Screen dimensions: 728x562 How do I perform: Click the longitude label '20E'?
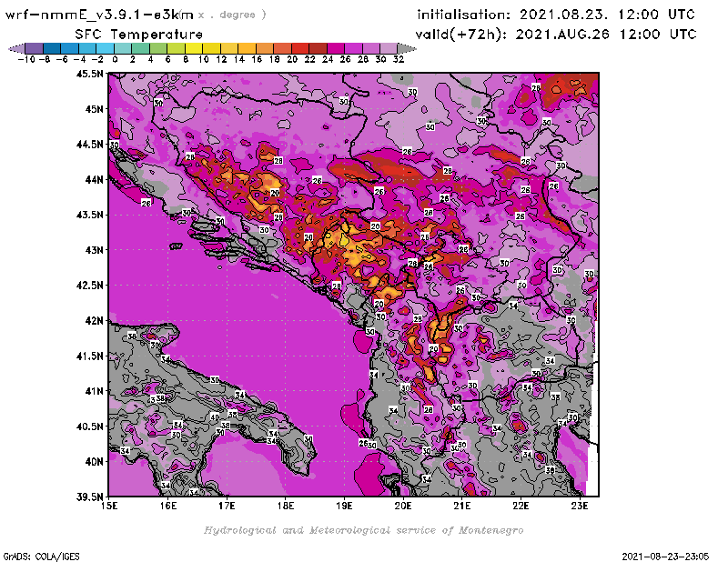[x=403, y=506]
